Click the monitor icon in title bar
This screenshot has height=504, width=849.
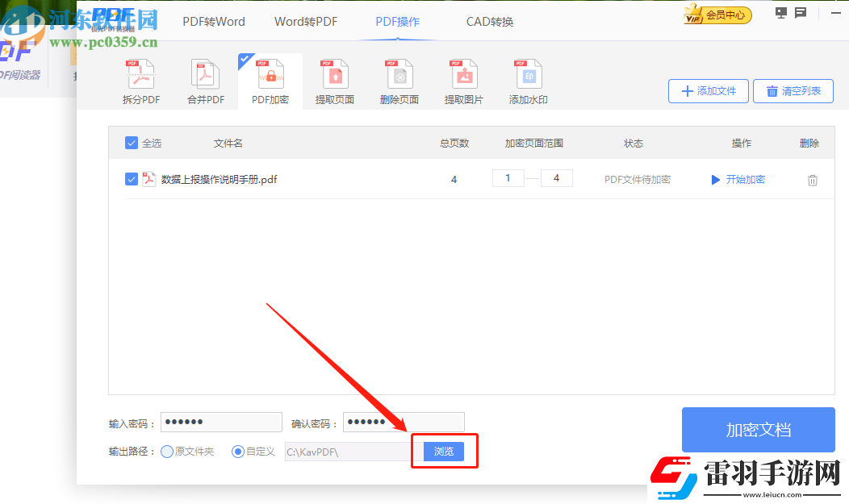coord(780,13)
